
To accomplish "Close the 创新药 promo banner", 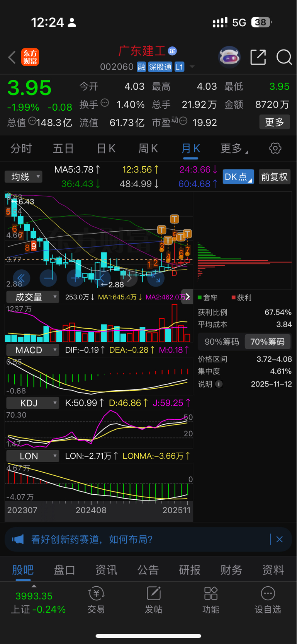I will (x=280, y=539).
